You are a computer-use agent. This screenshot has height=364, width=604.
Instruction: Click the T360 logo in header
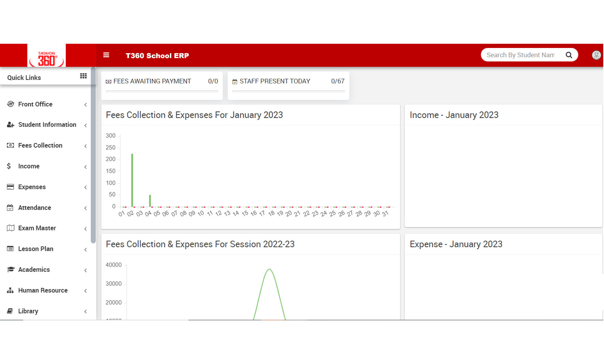pos(46,56)
